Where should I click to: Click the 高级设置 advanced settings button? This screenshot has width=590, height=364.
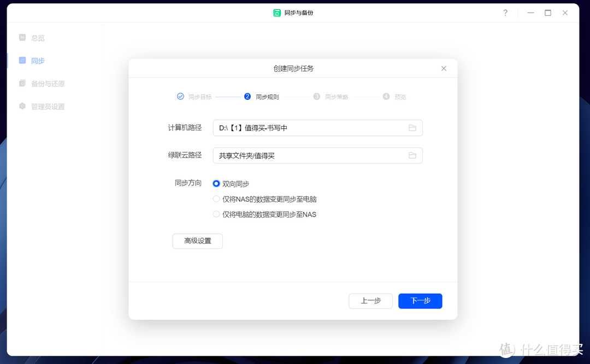click(x=197, y=241)
